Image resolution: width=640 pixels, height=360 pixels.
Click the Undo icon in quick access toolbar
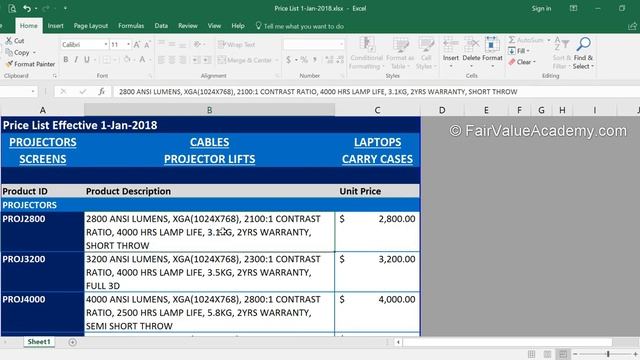pos(27,8)
